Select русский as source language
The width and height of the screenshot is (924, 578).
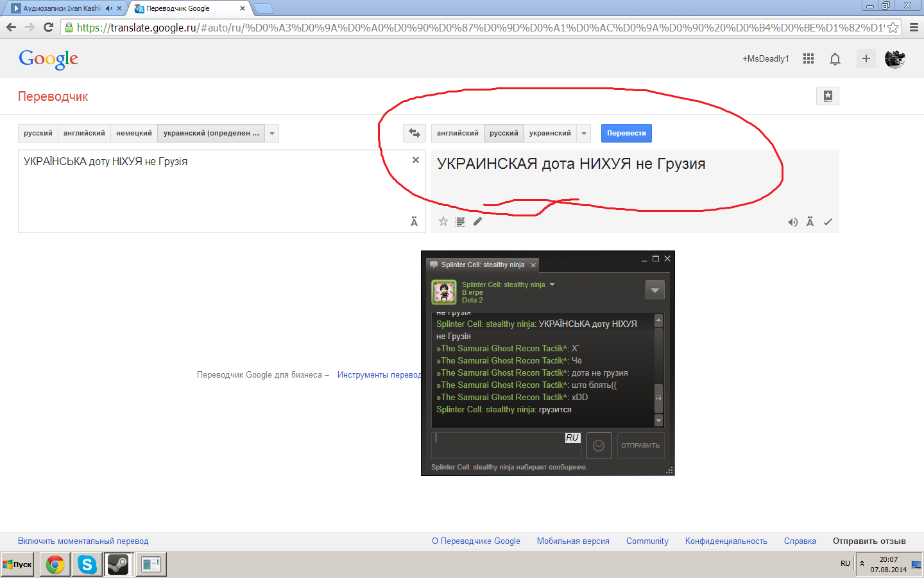tap(38, 133)
